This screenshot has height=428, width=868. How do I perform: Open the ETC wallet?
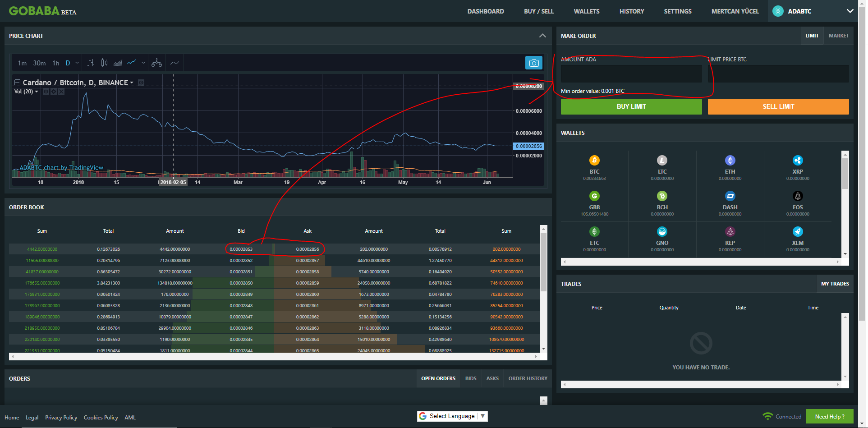594,239
